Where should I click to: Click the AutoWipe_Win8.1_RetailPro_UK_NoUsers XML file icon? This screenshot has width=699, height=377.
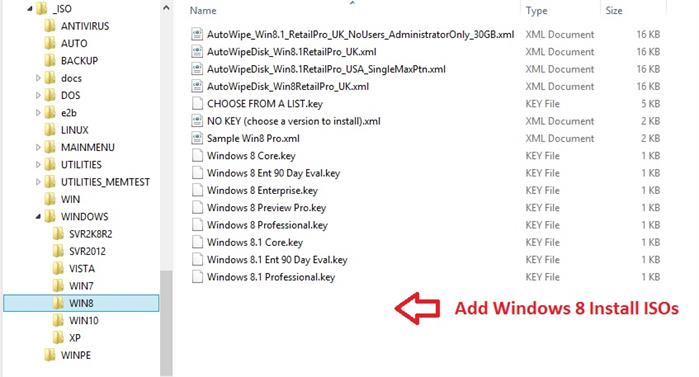click(197, 34)
